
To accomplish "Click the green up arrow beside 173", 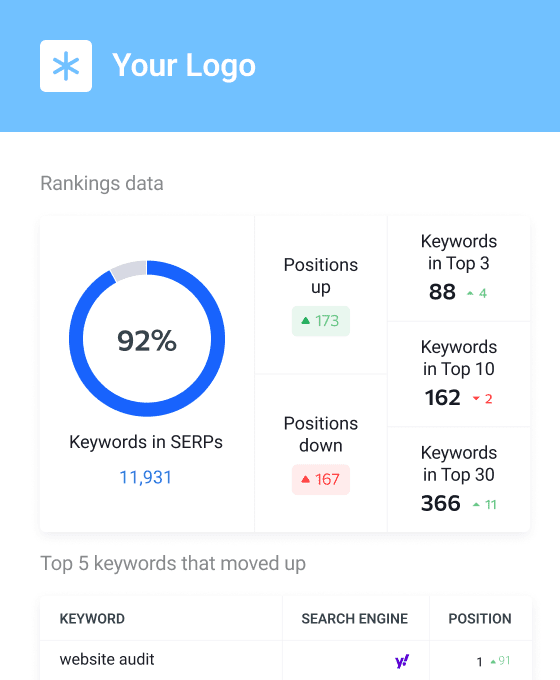I will click(305, 321).
